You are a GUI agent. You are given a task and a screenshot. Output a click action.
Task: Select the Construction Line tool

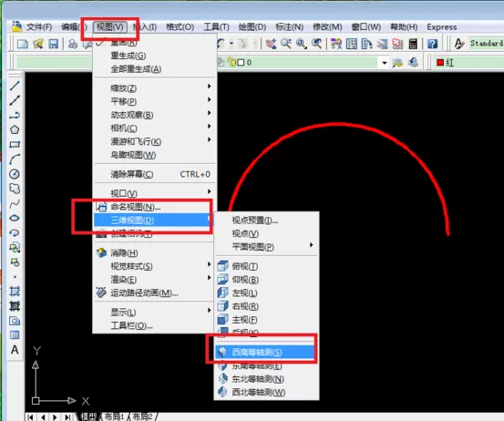click(15, 100)
